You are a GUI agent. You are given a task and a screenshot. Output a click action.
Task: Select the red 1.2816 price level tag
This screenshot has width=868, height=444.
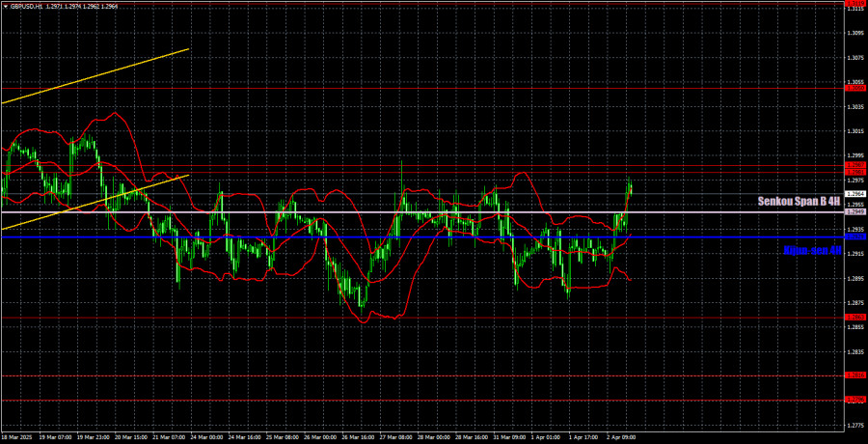(x=855, y=375)
